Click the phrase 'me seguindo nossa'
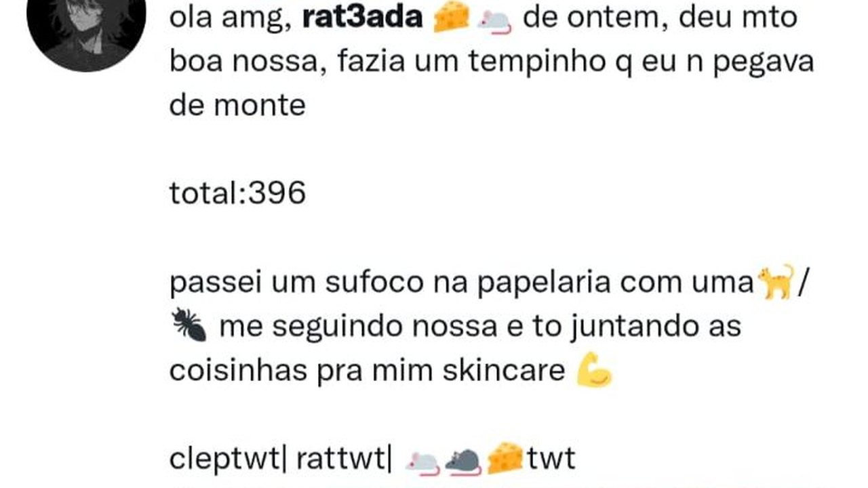This screenshot has width=868, height=488. click(x=358, y=327)
